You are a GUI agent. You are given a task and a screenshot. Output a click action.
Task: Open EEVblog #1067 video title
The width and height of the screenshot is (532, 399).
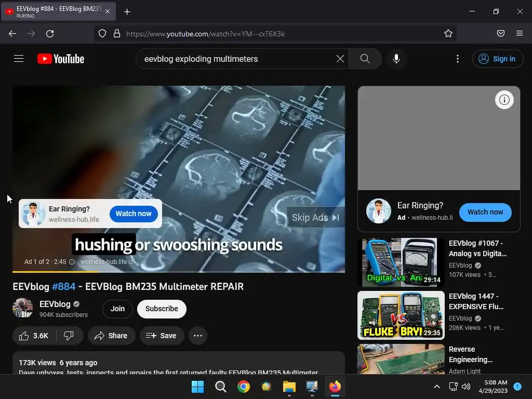tap(478, 248)
